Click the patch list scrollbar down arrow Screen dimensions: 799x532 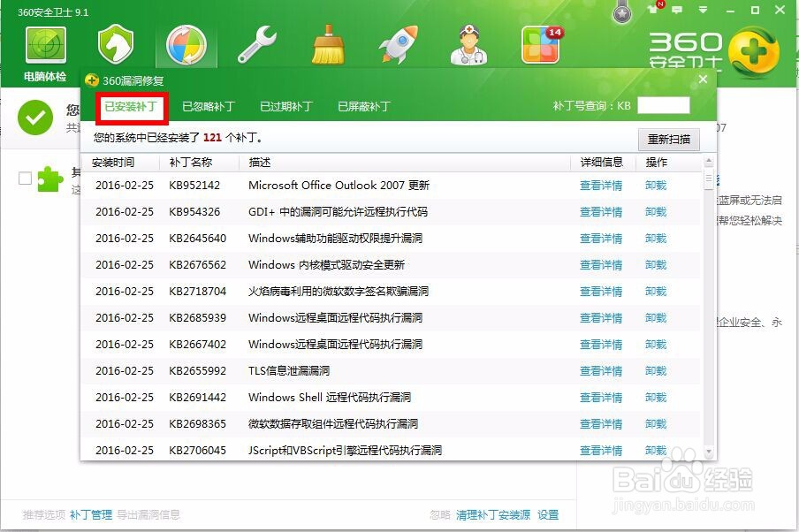pyautogui.click(x=708, y=452)
